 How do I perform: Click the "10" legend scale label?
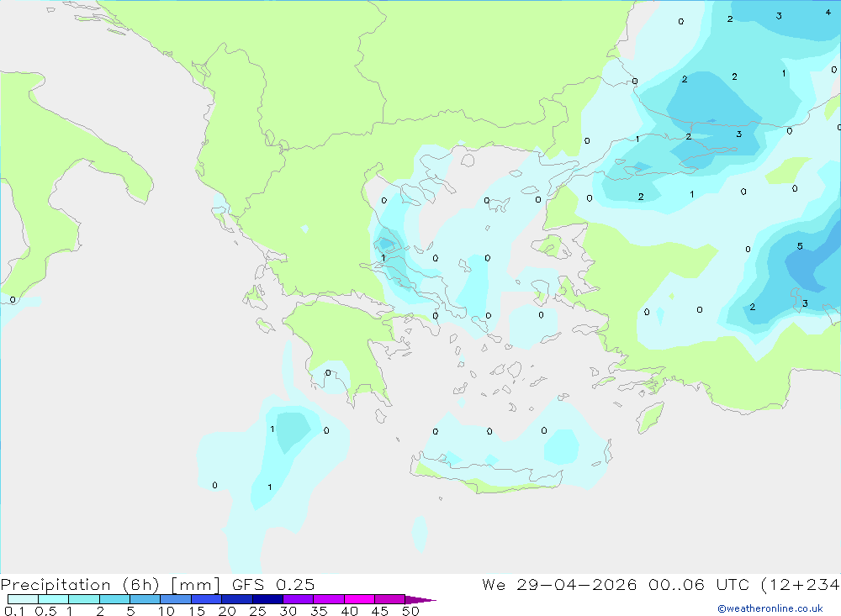point(167,611)
